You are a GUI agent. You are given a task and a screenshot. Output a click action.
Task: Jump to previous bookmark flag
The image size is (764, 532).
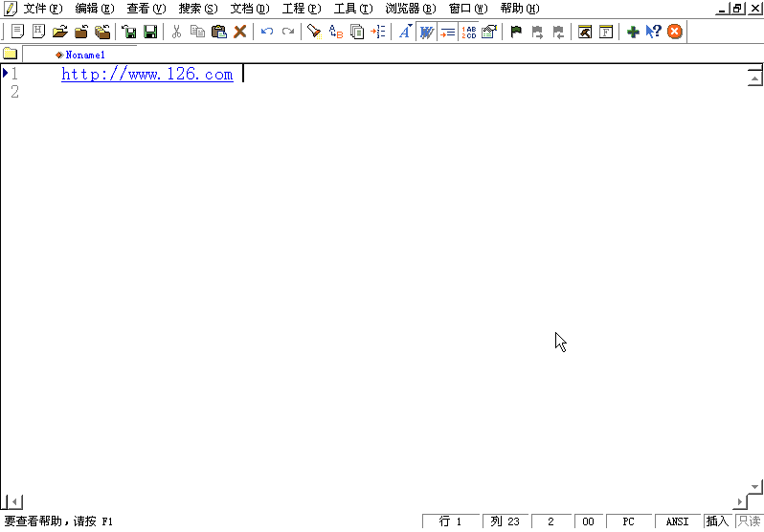click(558, 32)
